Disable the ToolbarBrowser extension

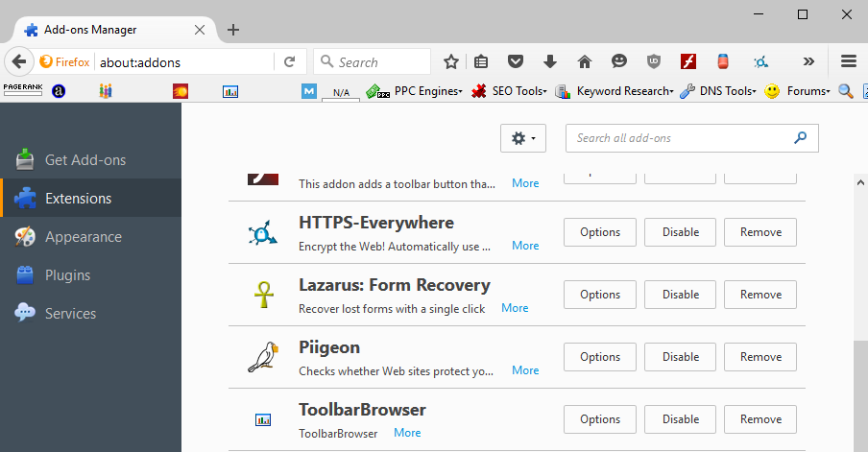point(681,419)
